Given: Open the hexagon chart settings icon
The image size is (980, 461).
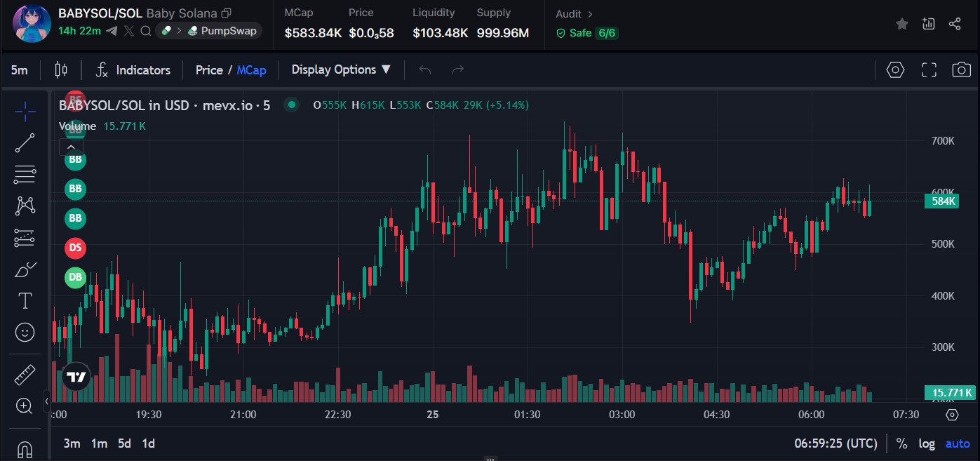Looking at the screenshot, I should (895, 69).
